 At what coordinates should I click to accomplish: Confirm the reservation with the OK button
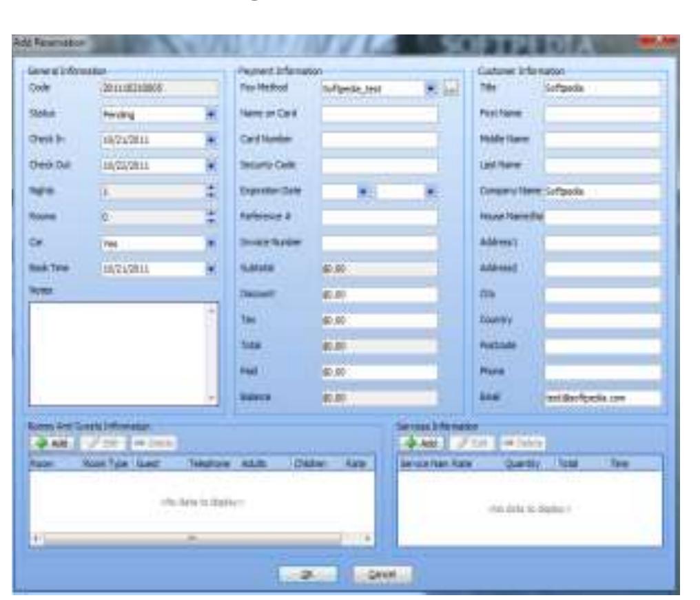[x=307, y=574]
